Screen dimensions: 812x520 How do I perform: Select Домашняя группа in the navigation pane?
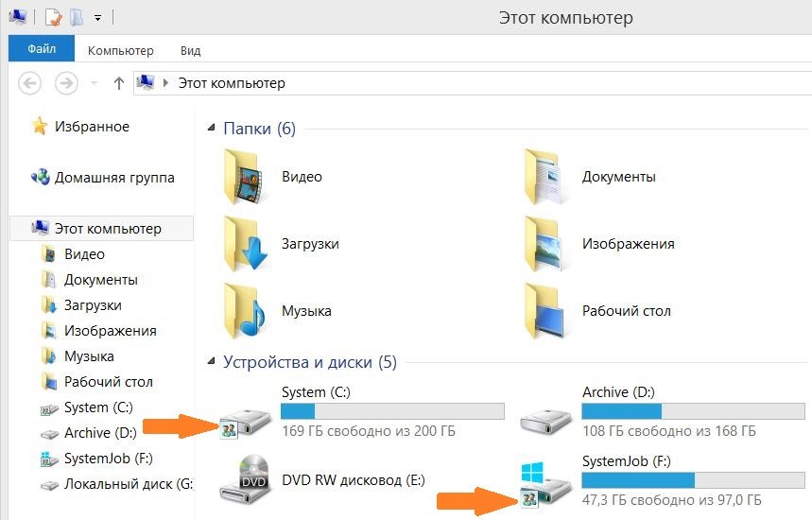[113, 177]
